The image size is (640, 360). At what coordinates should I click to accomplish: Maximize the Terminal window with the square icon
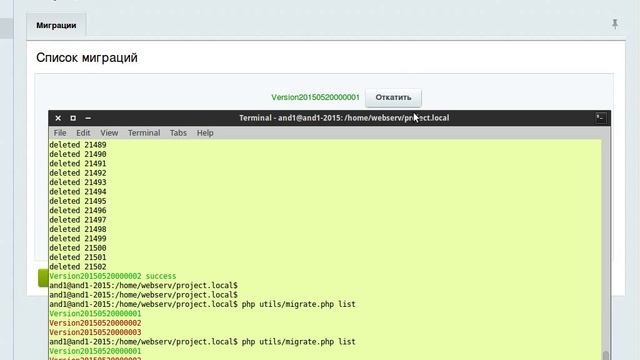73,118
